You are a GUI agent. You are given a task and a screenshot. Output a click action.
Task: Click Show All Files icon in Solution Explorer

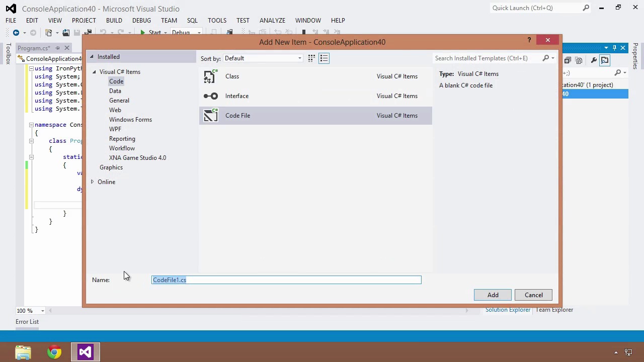(579, 60)
